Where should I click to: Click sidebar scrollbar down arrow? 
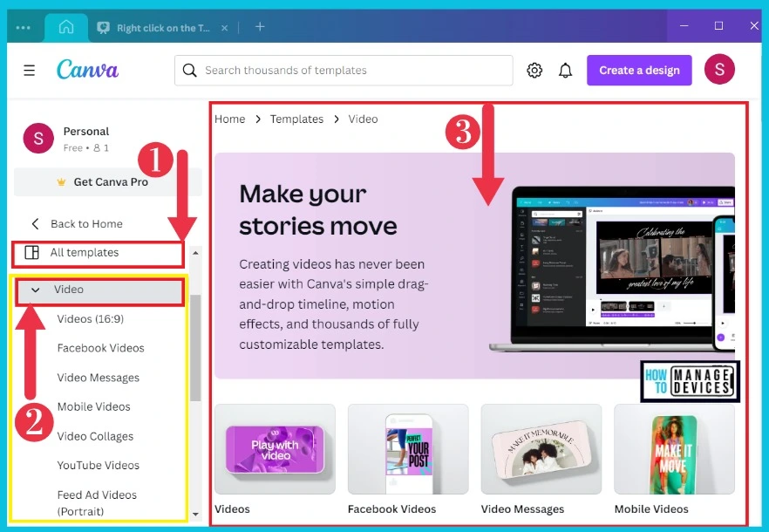[195, 515]
